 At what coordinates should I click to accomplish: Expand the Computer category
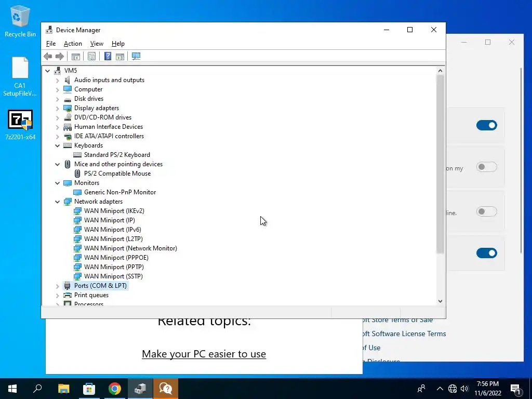pos(57,89)
